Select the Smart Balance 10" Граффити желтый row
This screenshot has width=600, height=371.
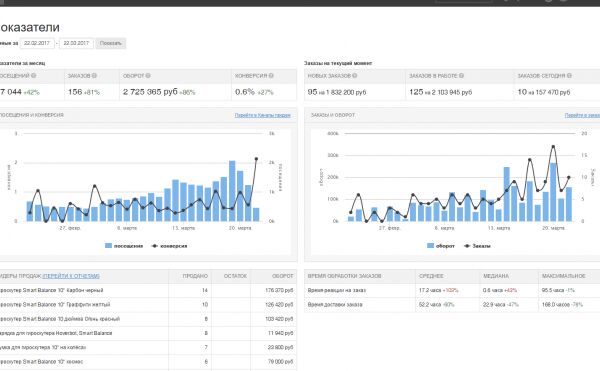click(148, 304)
